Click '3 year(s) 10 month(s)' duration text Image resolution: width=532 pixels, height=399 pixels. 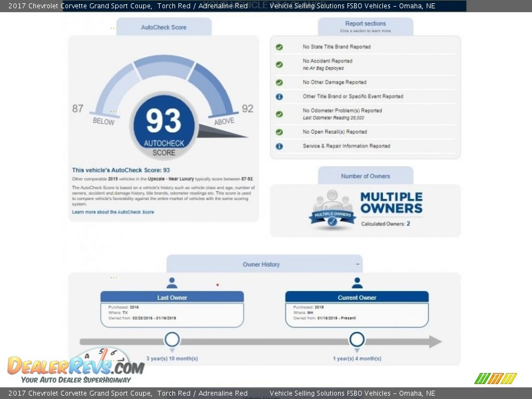click(172, 359)
